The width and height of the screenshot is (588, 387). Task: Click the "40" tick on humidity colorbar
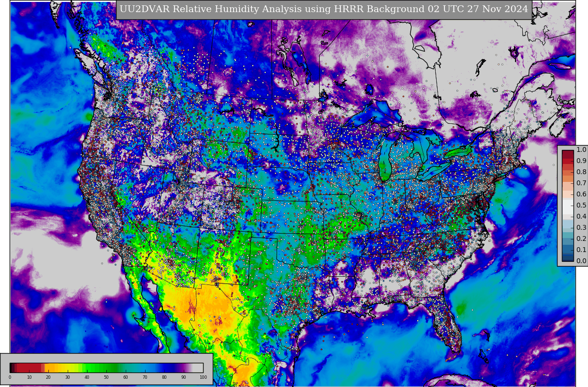coord(87,377)
